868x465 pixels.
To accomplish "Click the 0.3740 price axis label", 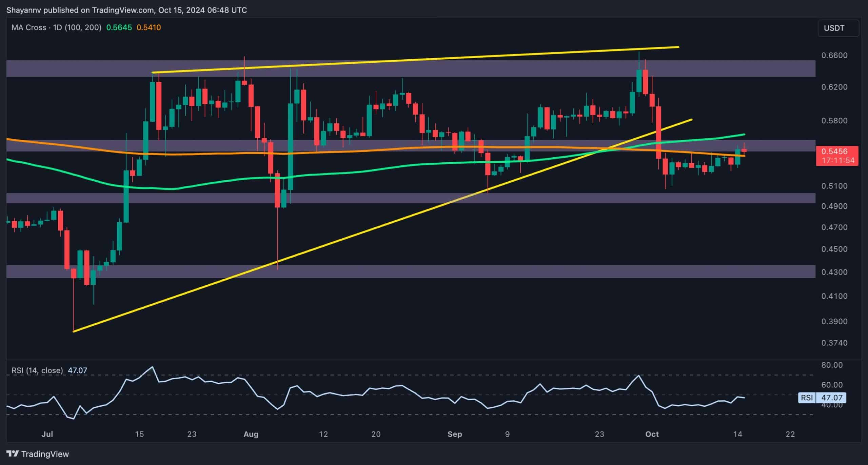I will pyautogui.click(x=834, y=343).
